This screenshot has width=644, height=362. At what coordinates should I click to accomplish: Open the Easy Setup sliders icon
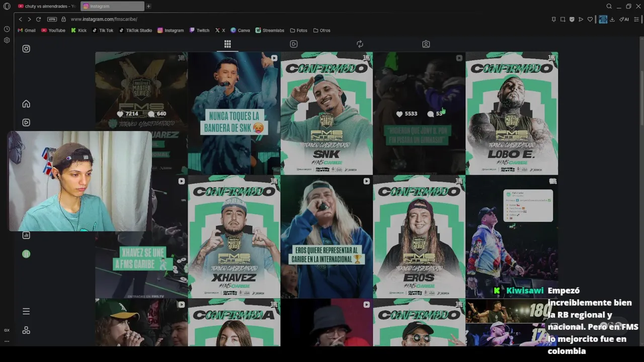636,19
